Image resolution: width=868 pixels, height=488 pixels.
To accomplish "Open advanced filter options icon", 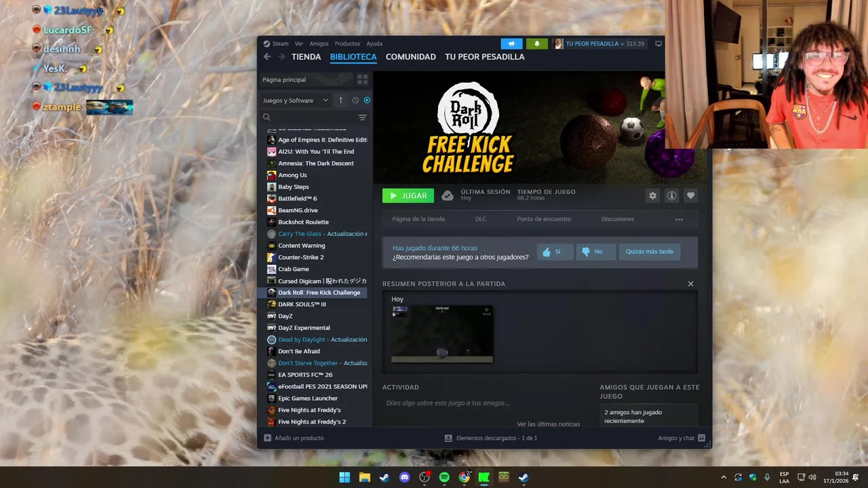I will point(362,117).
